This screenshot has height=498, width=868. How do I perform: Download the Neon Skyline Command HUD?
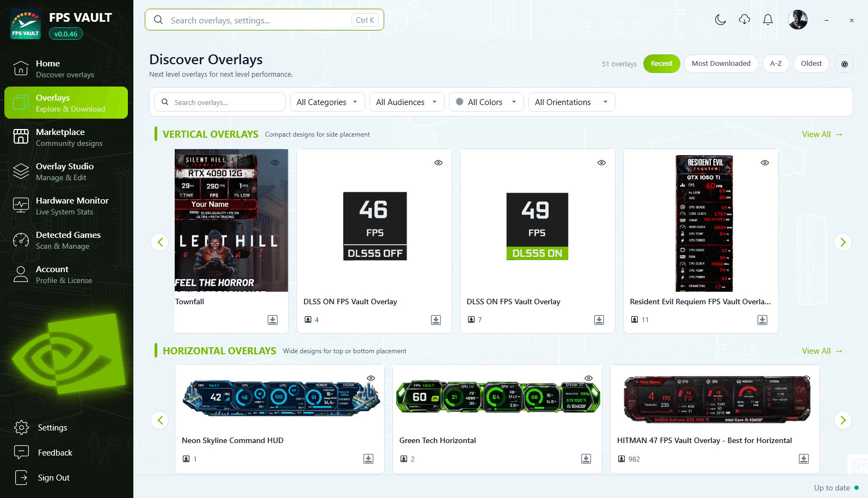[x=368, y=459]
